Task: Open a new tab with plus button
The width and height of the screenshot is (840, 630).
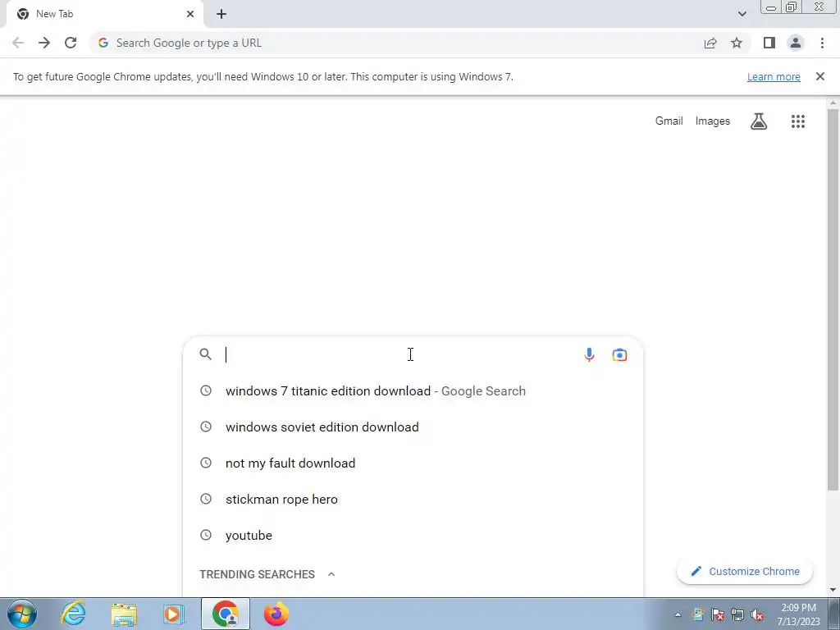Action: (x=221, y=14)
